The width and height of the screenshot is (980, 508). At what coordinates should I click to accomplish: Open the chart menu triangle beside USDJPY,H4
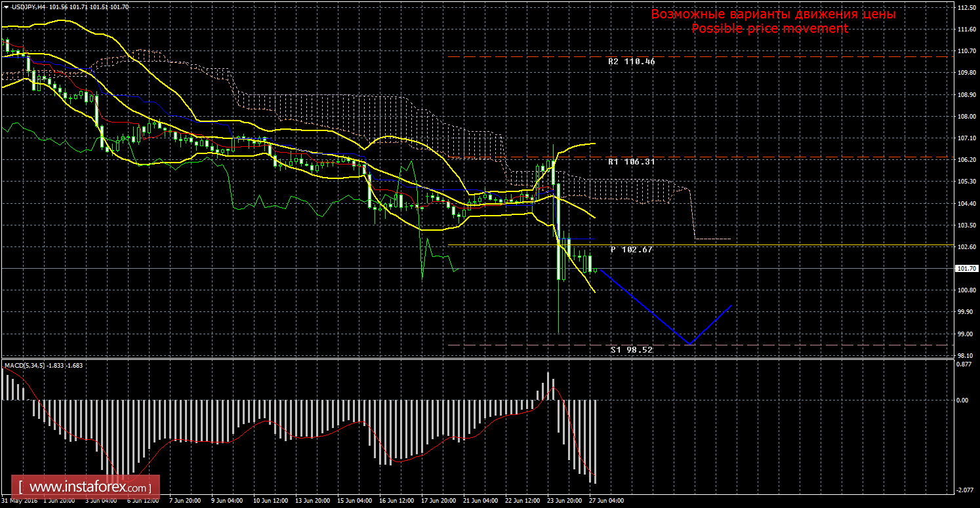click(x=5, y=6)
